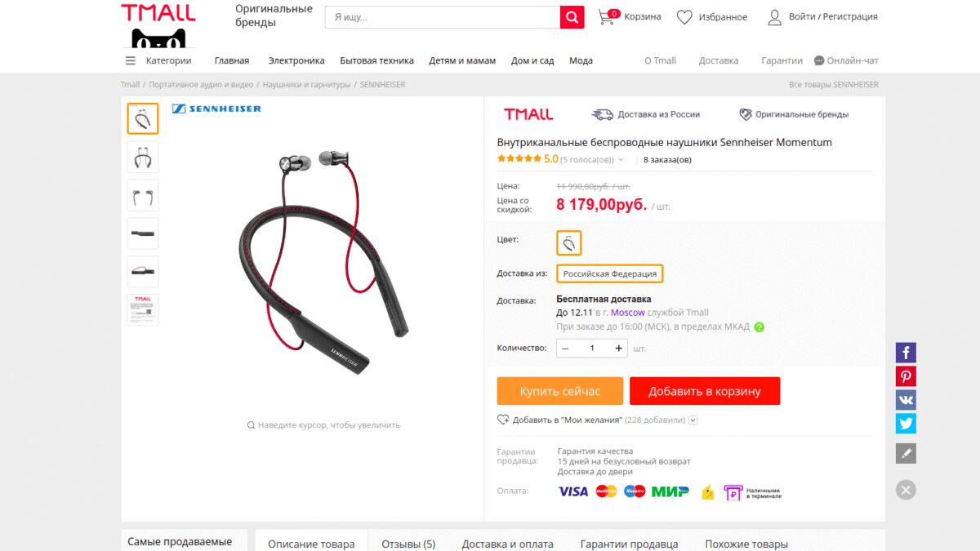Switch to the Отзывы (5) tab
This screenshot has width=980, height=551.
(408, 544)
